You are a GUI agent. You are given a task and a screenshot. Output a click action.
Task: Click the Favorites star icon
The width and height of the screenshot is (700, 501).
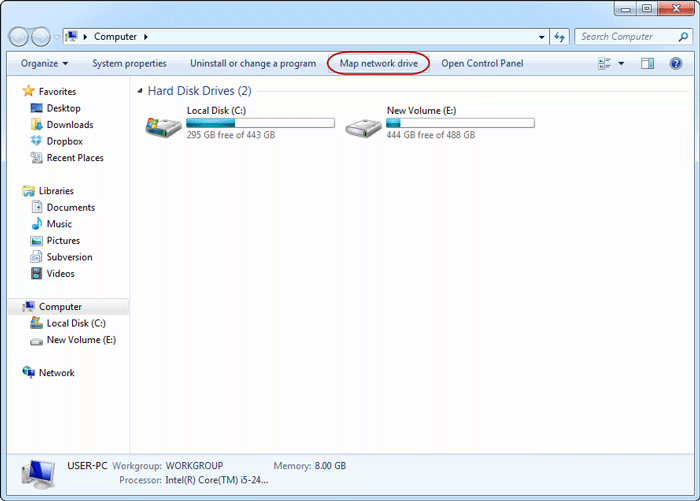(x=29, y=91)
